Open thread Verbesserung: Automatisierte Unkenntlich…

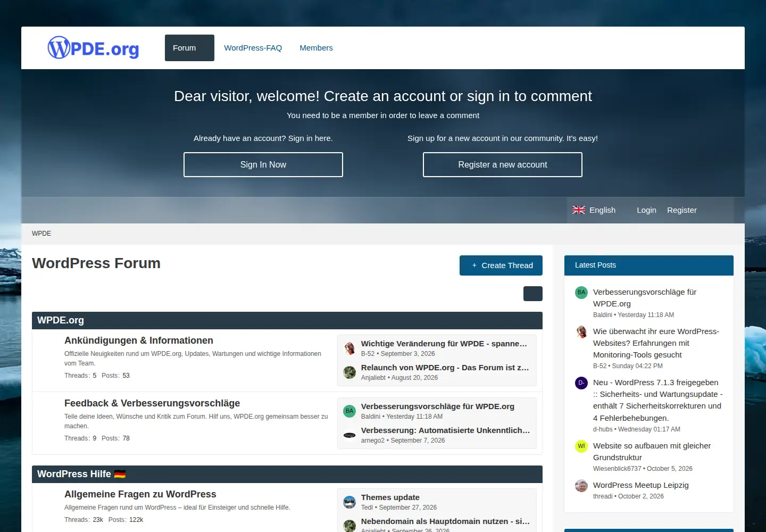(446, 430)
